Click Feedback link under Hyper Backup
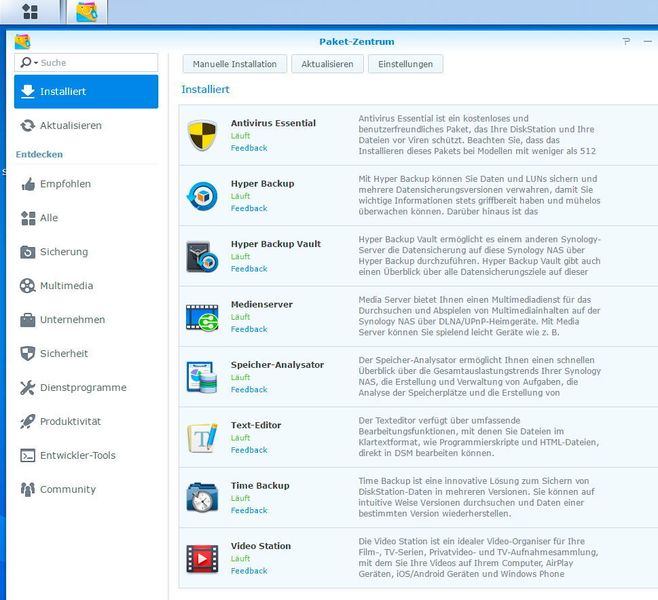The height and width of the screenshot is (600, 658). [x=249, y=209]
